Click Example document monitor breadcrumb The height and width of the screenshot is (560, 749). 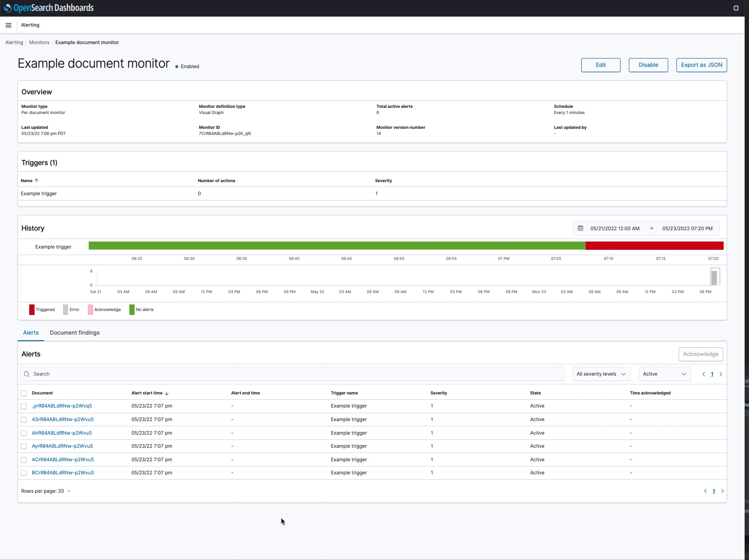(87, 42)
